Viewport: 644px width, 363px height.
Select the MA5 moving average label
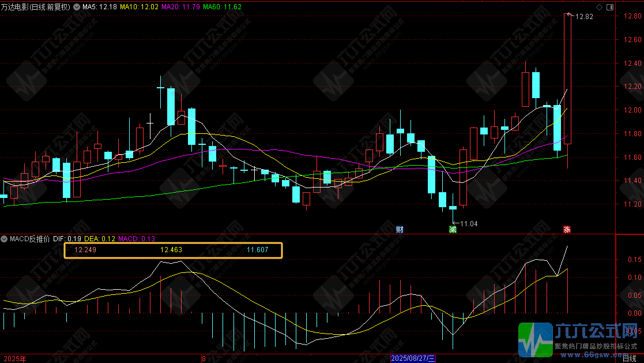coord(100,8)
